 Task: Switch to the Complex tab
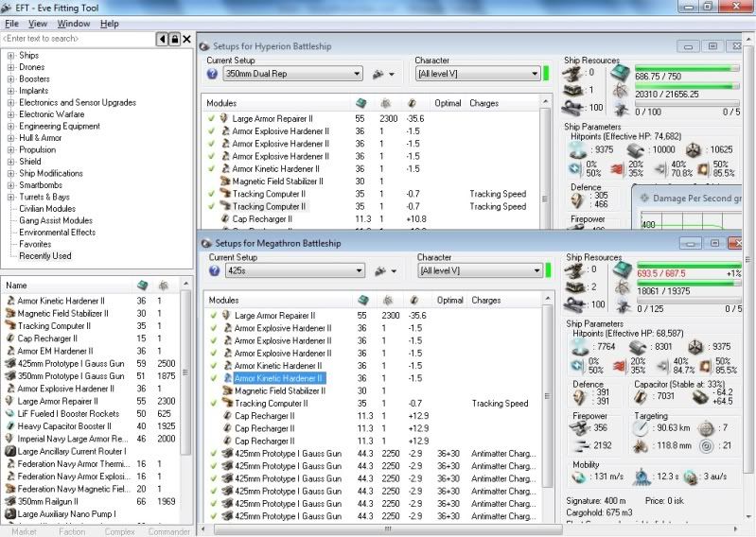[119, 531]
